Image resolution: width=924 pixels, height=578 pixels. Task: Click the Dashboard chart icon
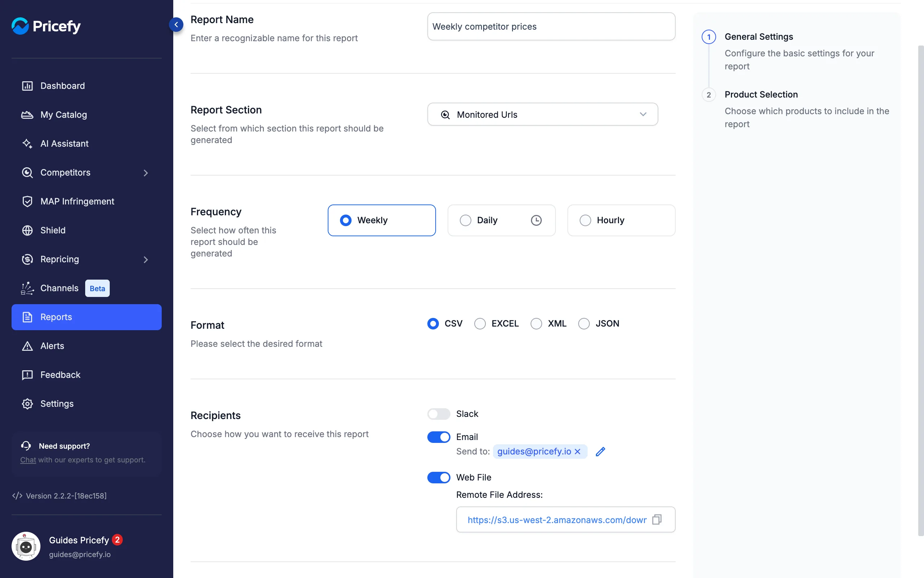point(27,86)
